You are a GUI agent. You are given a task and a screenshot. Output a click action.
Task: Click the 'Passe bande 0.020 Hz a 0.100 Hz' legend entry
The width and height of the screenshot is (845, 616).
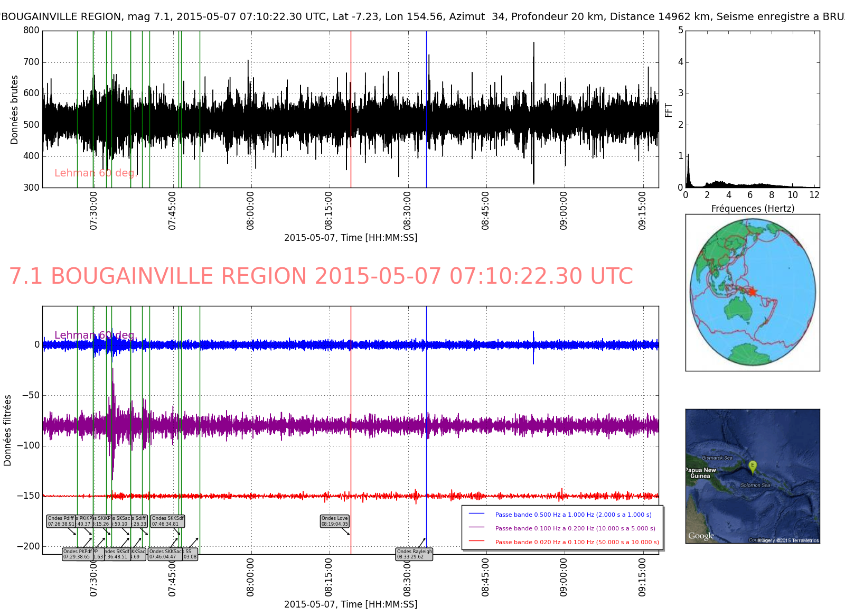(577, 542)
